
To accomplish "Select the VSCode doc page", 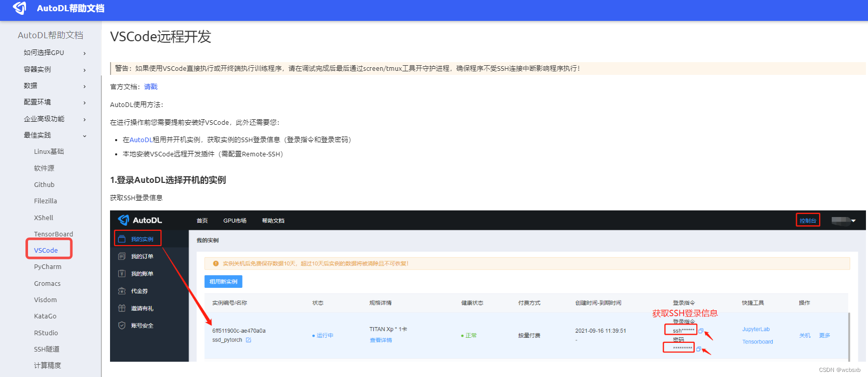I will [46, 250].
